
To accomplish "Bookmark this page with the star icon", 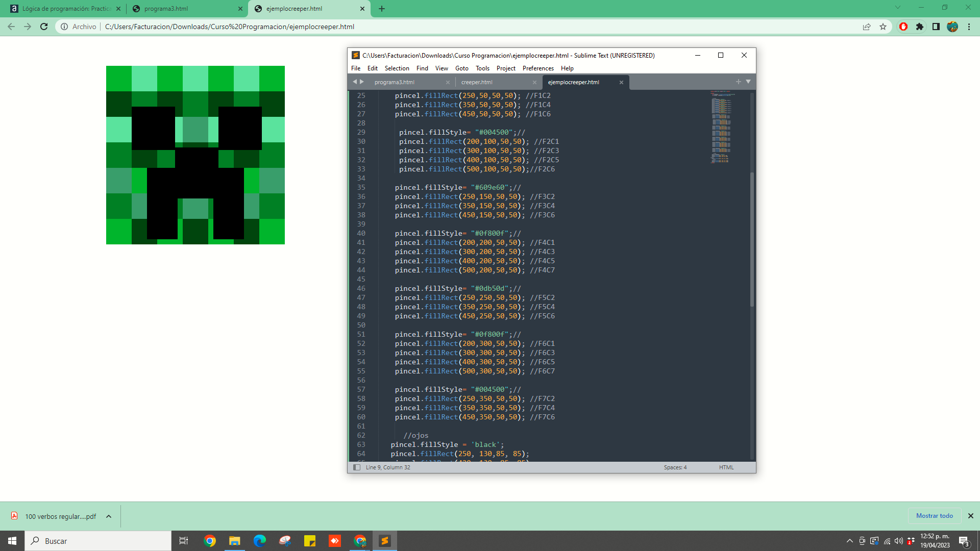I will click(883, 27).
